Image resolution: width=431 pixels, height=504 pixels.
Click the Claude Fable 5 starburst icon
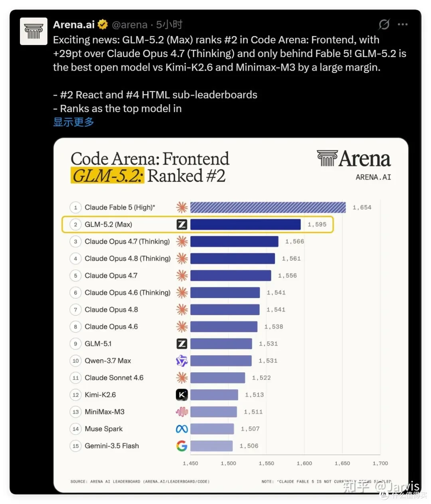click(x=182, y=207)
